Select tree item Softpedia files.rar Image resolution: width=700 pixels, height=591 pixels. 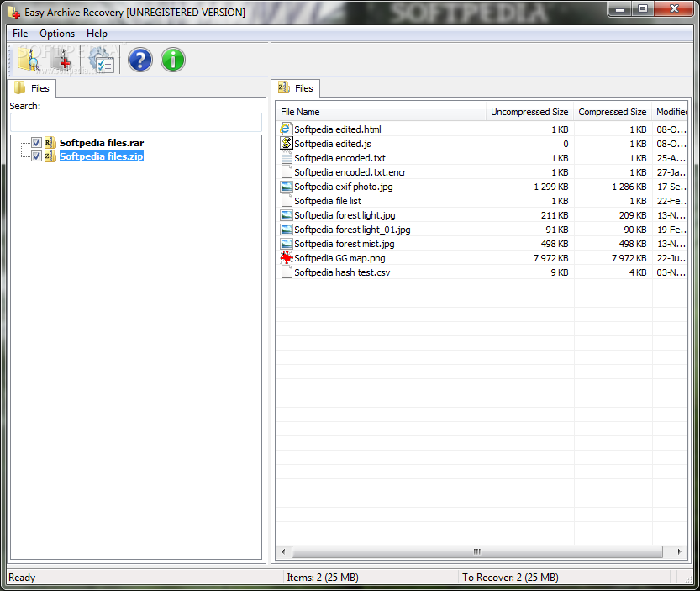pyautogui.click(x=102, y=143)
